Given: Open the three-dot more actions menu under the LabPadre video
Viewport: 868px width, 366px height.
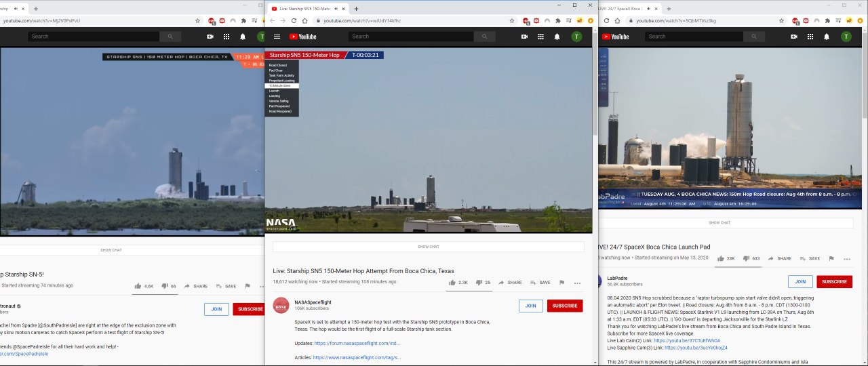Looking at the screenshot, I should [847, 258].
